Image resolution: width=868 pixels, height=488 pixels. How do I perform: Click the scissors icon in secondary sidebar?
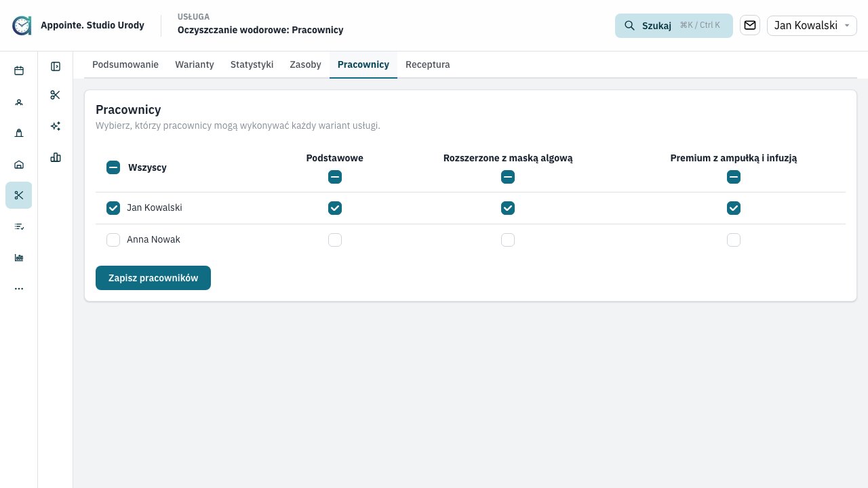pos(56,95)
